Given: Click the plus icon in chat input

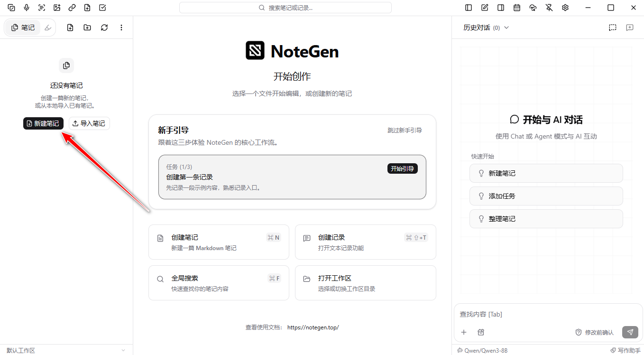Looking at the screenshot, I should tap(464, 332).
